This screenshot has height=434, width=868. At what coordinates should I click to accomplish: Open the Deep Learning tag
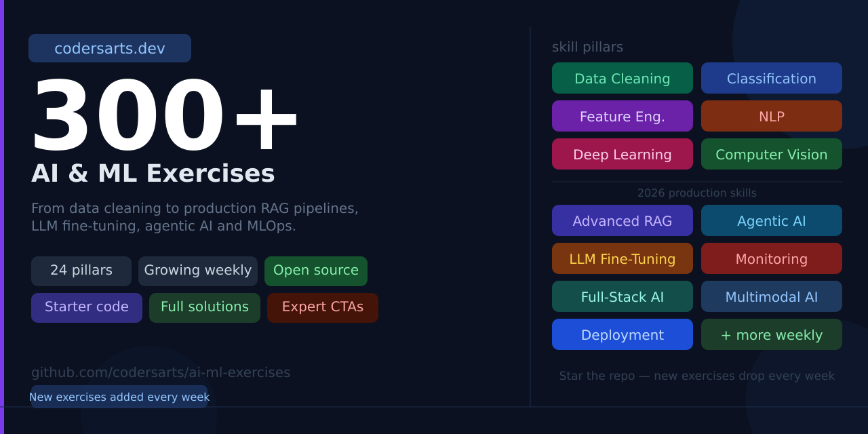[x=623, y=154]
